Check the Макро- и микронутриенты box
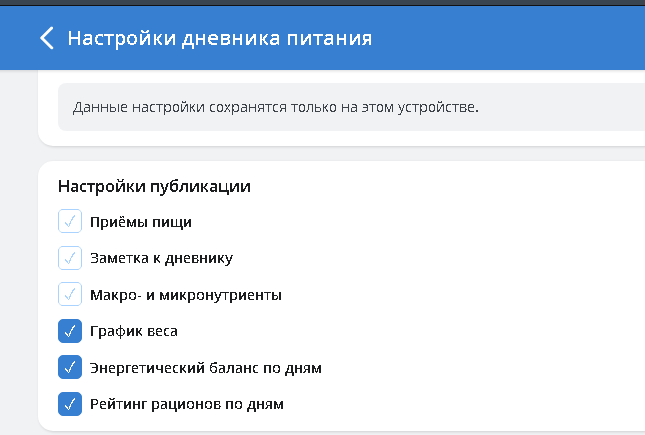The image size is (645, 435). click(x=69, y=295)
